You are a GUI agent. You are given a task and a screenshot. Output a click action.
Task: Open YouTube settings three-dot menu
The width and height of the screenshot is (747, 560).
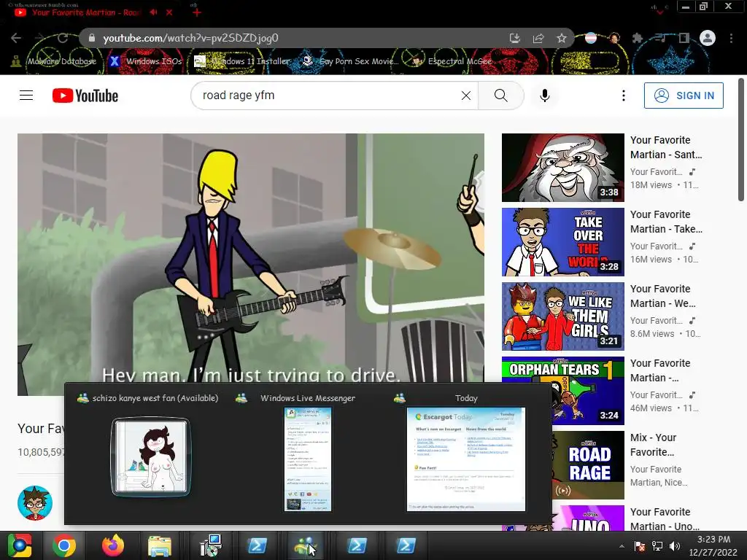[623, 96]
